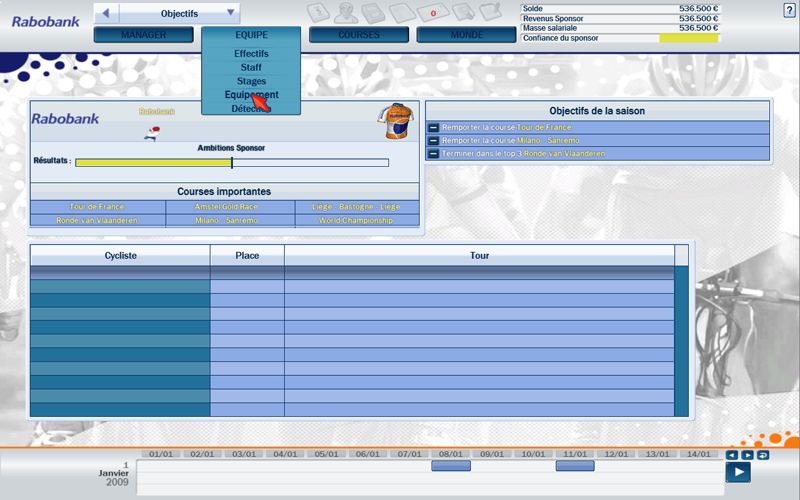Viewport: 800px width, 500px height.
Task: Open Milano - Sanremo in Courses importantes
Action: 226,220
